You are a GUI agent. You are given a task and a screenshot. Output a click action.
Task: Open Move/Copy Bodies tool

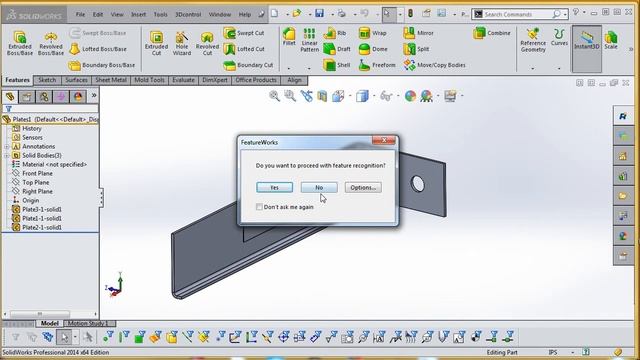pos(434,65)
